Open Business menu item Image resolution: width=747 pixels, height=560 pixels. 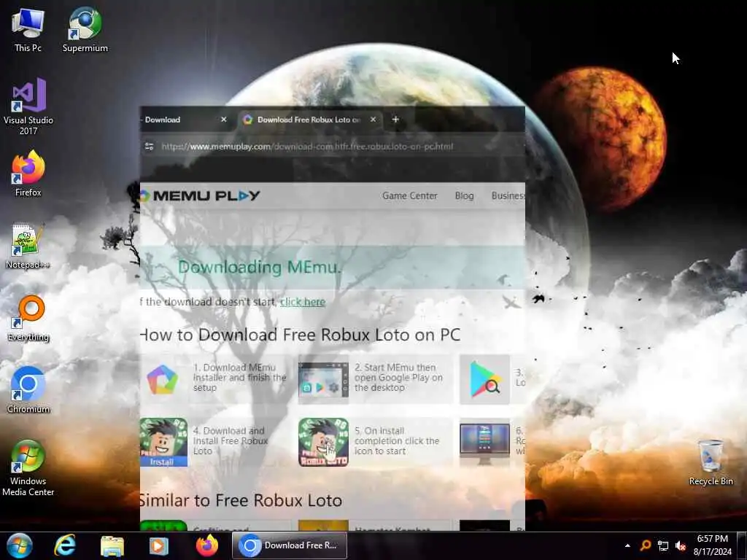pos(508,195)
